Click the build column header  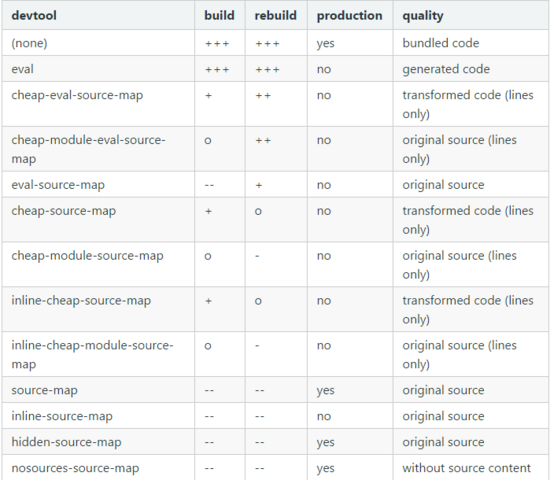click(219, 16)
